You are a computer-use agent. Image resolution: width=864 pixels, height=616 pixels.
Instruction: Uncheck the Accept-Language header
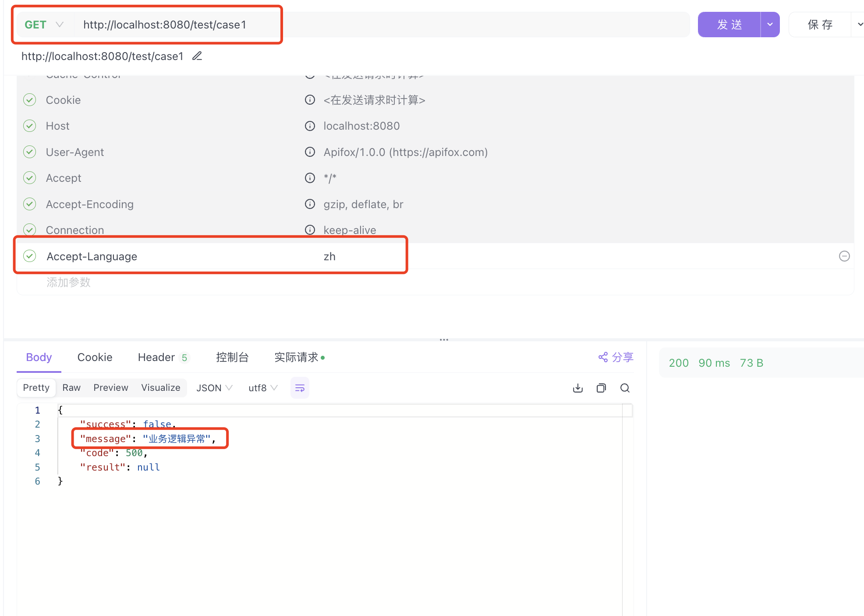[29, 256]
